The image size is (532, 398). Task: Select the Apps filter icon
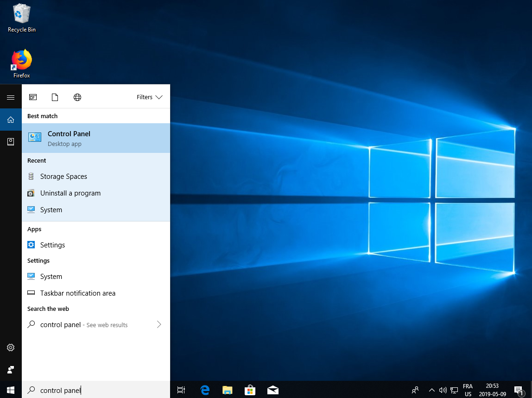pos(33,97)
